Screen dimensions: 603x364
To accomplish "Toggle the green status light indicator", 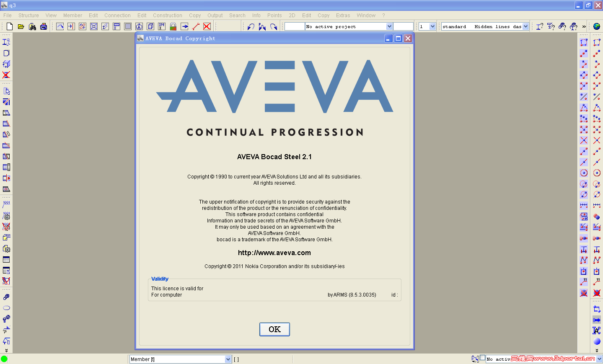I will tap(4, 359).
